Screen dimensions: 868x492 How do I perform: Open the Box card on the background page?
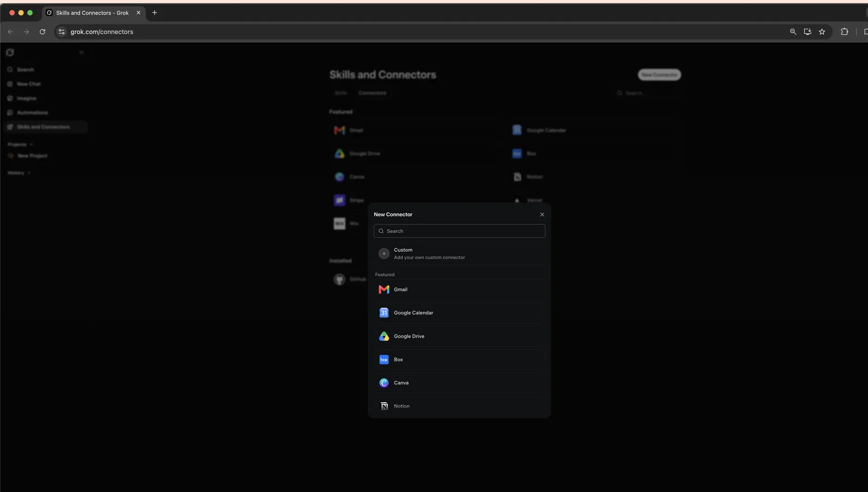tap(594, 154)
